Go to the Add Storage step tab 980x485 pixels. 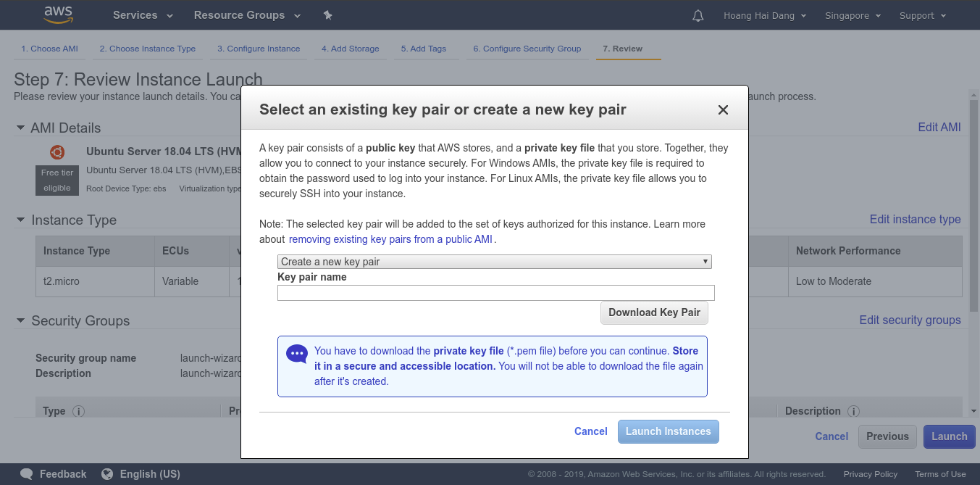(350, 49)
